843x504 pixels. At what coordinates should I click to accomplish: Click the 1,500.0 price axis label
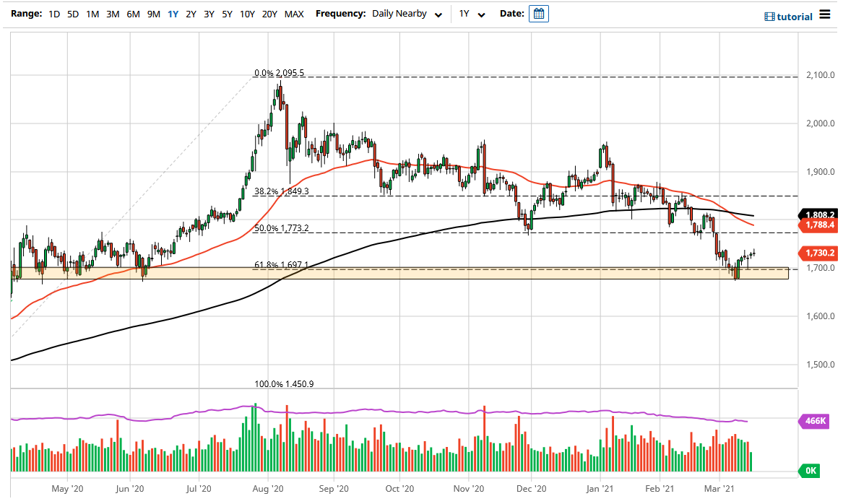[821, 365]
